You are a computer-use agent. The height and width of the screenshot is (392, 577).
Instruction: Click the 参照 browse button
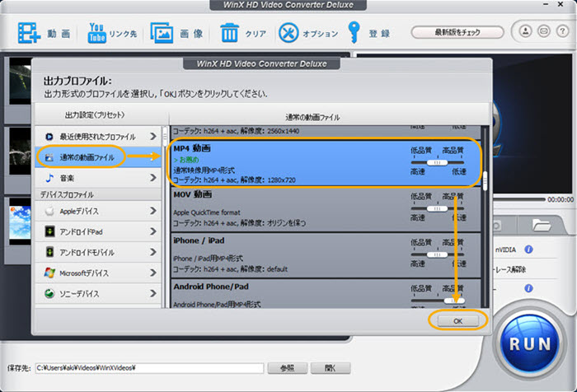(x=288, y=368)
